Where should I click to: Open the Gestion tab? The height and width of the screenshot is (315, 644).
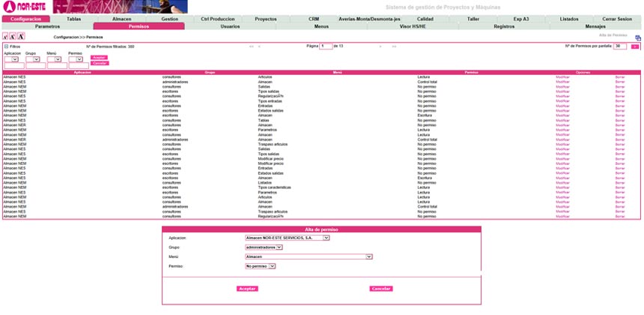coord(170,19)
